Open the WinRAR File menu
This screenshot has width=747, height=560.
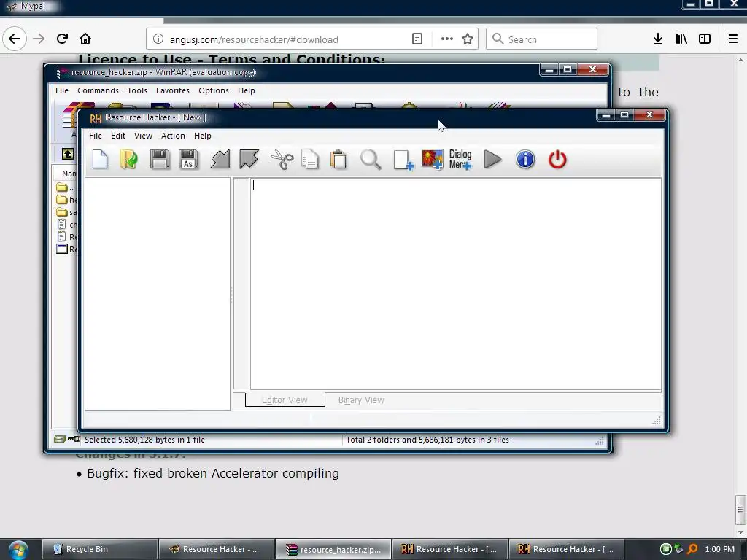62,90
